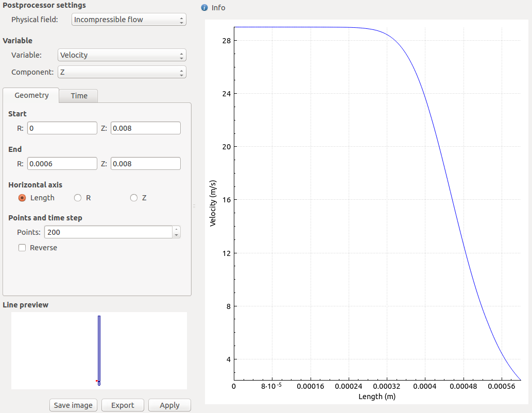This screenshot has width=532, height=413.
Task: Enable the Reverse checkbox
Action: pyautogui.click(x=22, y=248)
